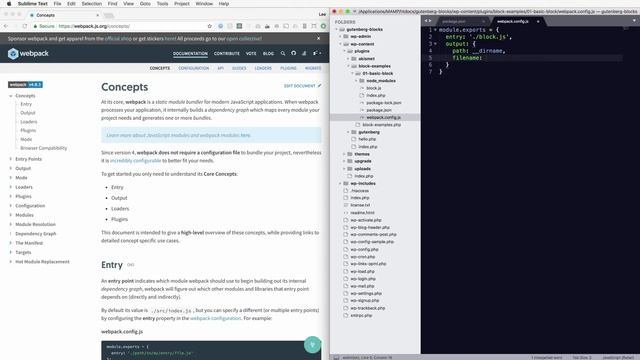The width and height of the screenshot is (640, 360).
Task: Switch to the Guides docs section
Action: pos(239,68)
